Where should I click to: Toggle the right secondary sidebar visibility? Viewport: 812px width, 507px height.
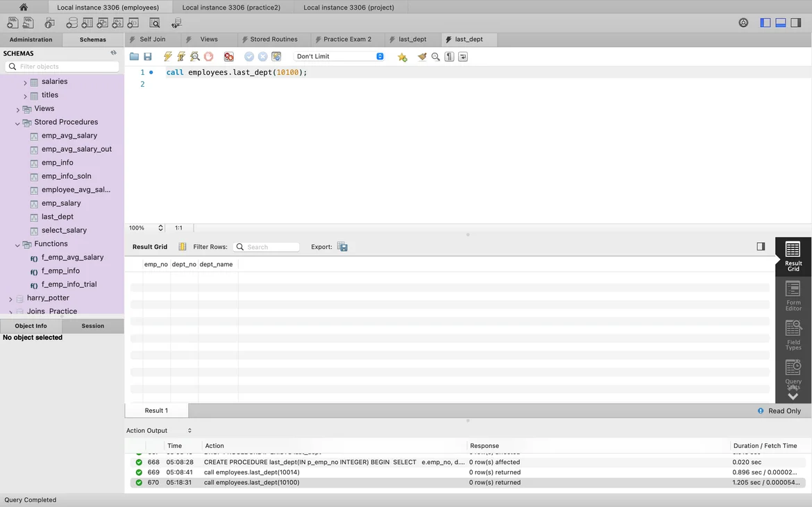click(795, 23)
